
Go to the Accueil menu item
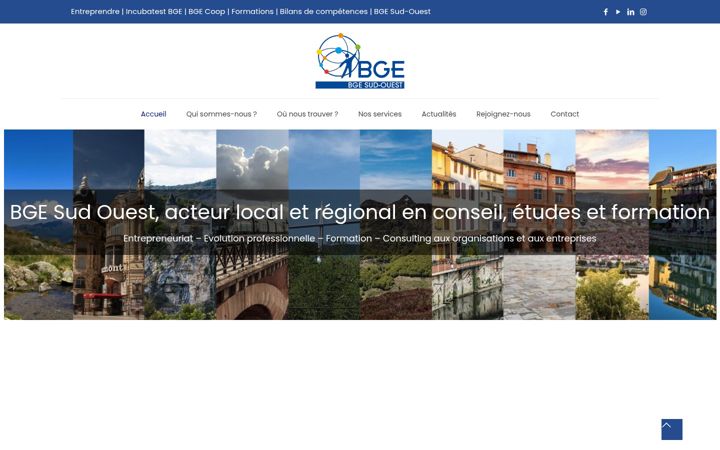click(x=153, y=114)
